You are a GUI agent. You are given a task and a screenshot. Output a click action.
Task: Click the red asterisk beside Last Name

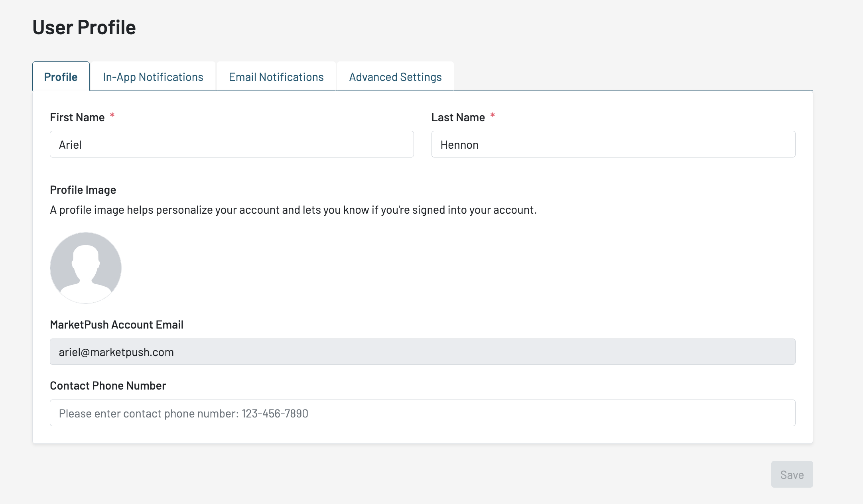(493, 115)
